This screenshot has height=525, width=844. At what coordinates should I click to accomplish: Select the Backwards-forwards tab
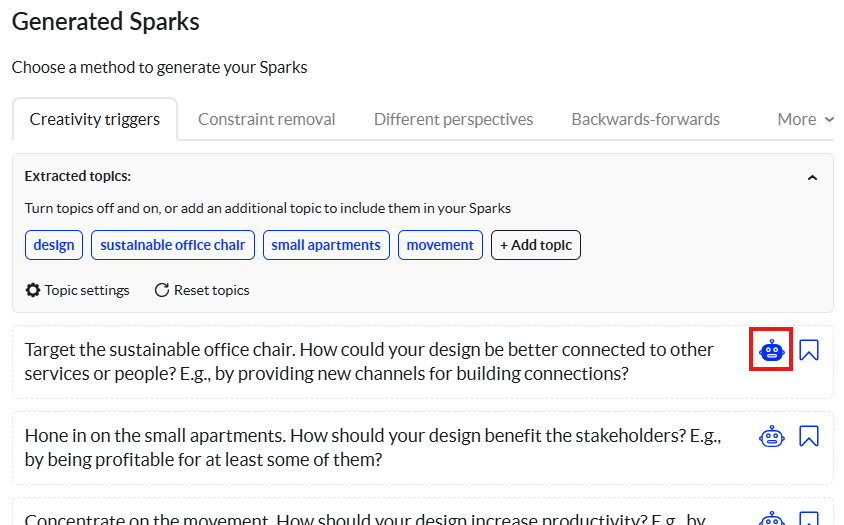pyautogui.click(x=645, y=119)
